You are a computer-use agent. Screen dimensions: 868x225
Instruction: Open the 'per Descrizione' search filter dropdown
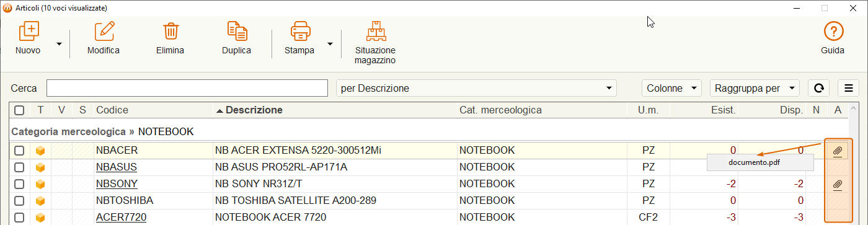tap(477, 89)
